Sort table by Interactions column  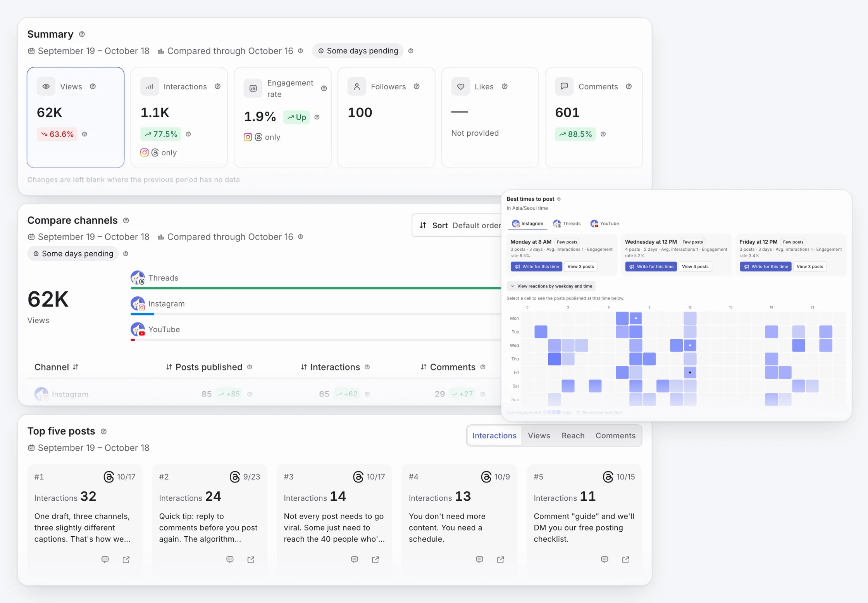[x=331, y=367]
